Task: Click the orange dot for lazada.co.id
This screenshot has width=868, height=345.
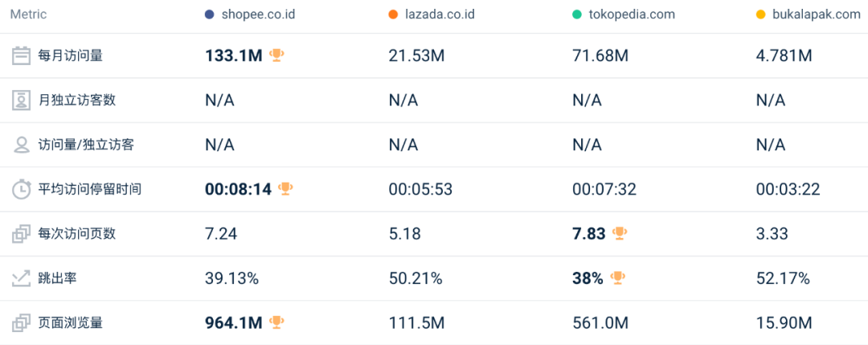Action: coord(393,15)
